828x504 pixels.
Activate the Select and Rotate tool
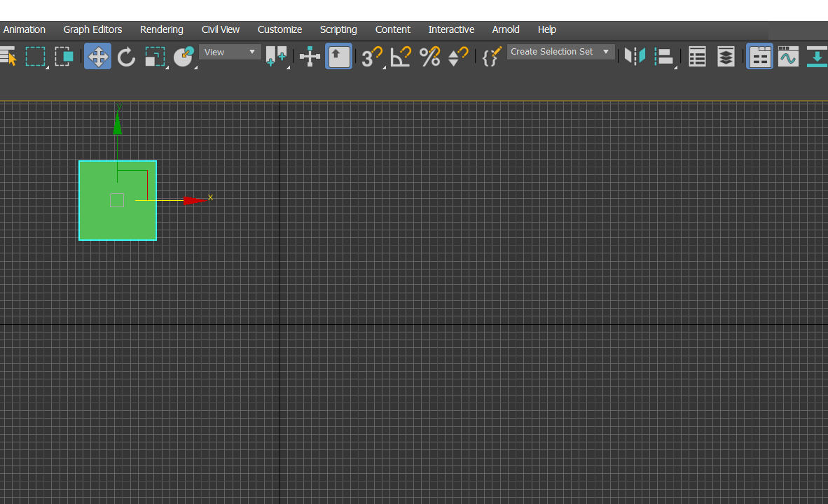click(x=126, y=57)
